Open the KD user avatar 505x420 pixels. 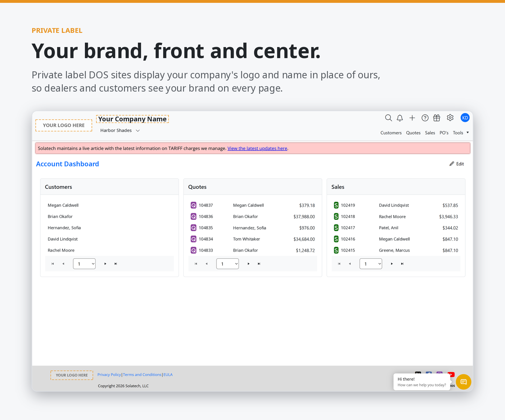click(465, 118)
